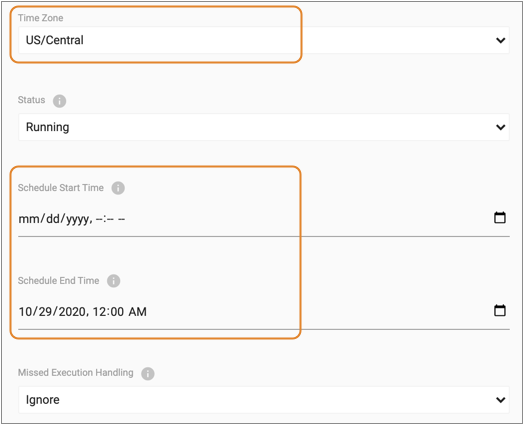
Task: Select the mm segment in start time
Action: [x=29, y=219]
